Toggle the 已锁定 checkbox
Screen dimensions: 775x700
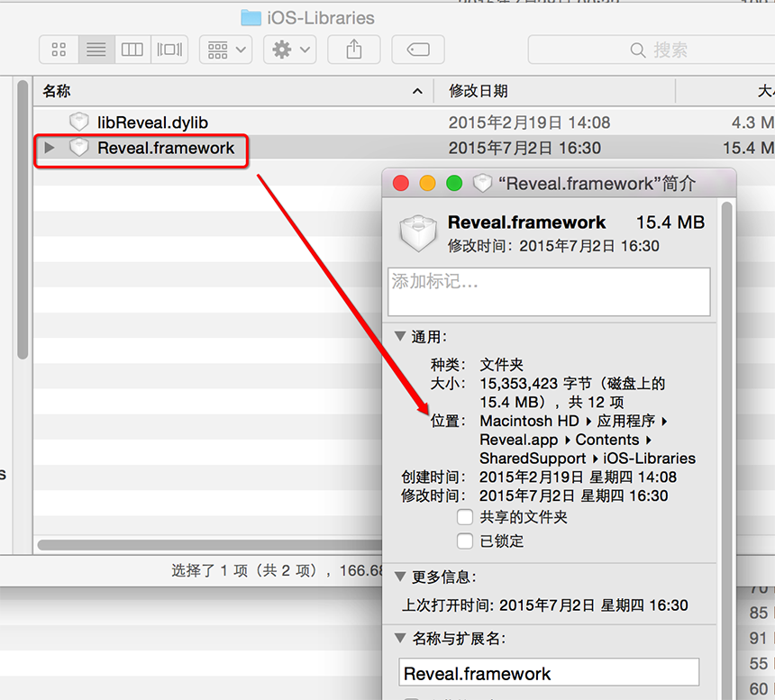(465, 541)
